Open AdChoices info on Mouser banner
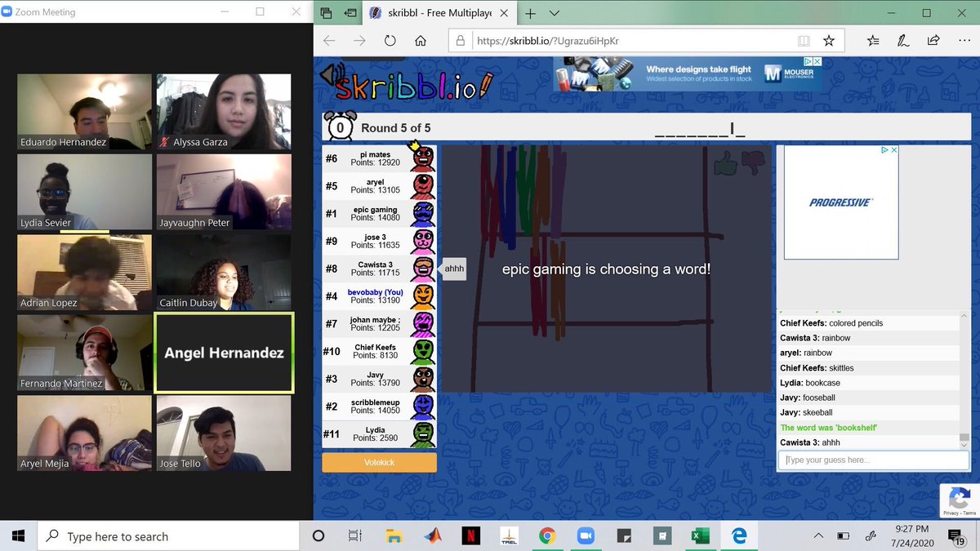Image resolution: width=980 pixels, height=551 pixels. 807,61
